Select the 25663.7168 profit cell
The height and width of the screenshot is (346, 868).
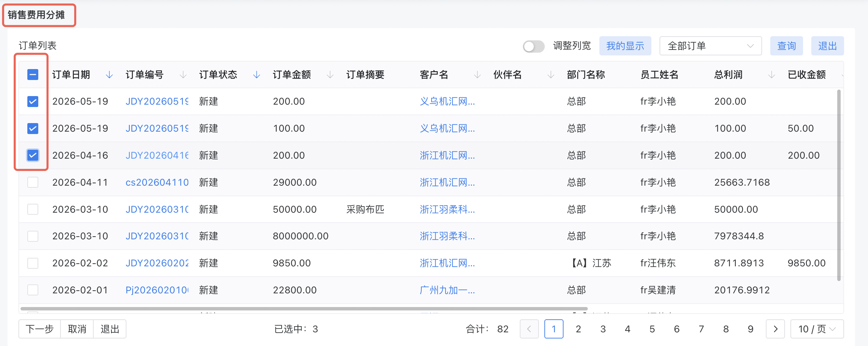click(x=742, y=182)
